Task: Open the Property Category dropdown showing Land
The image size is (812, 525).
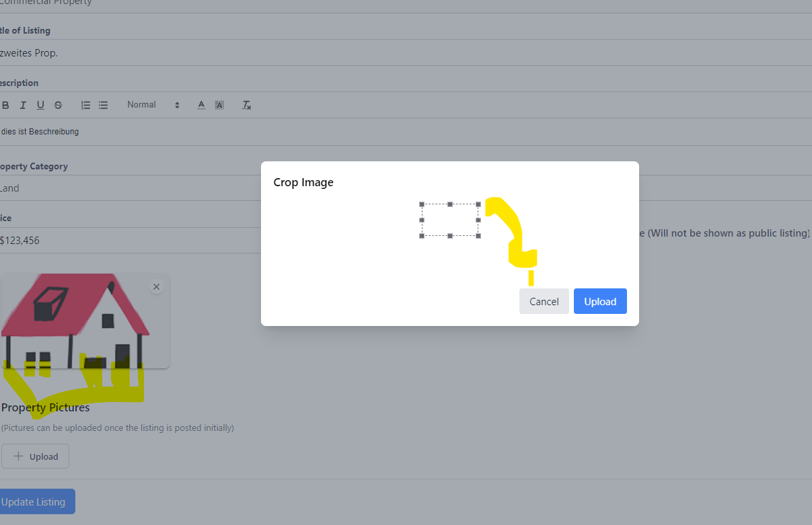Action: (x=128, y=188)
